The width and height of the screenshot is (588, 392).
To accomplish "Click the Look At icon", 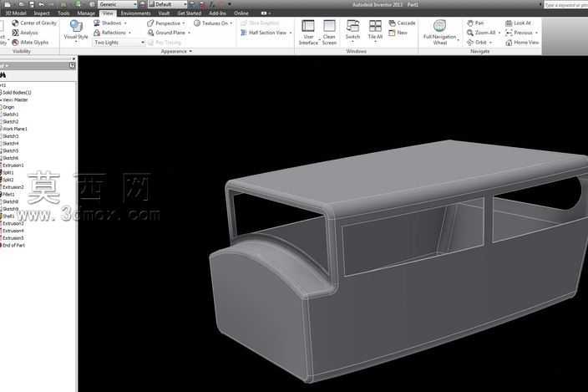I will pyautogui.click(x=509, y=23).
